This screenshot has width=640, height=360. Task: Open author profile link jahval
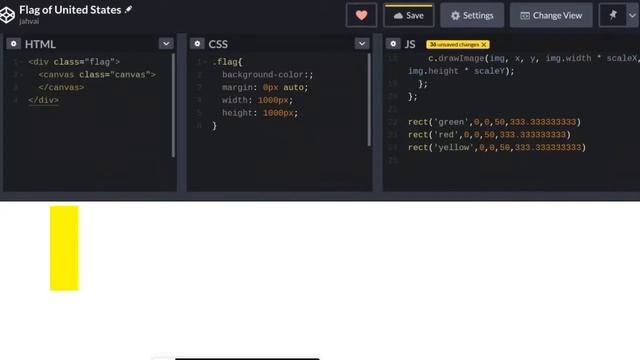tap(29, 21)
